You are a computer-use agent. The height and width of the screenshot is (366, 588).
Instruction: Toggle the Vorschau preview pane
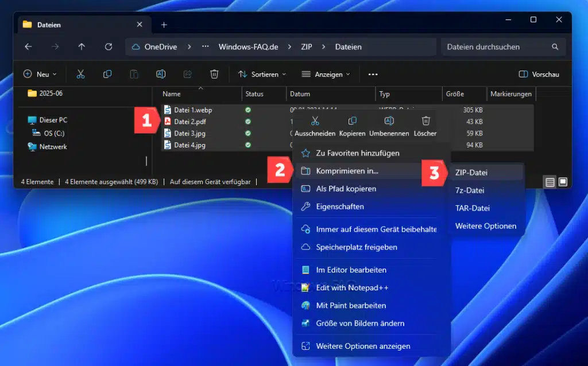tap(539, 74)
